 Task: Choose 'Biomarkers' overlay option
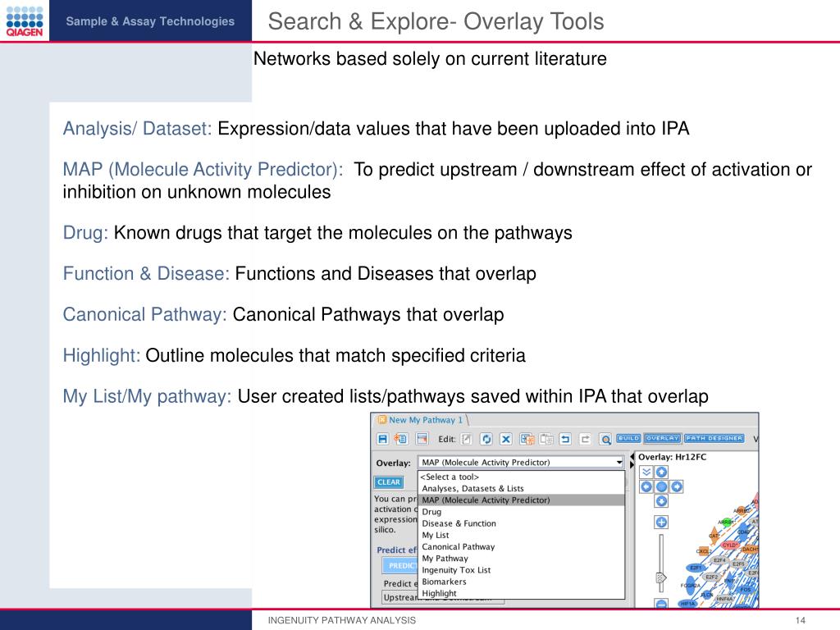521,582
